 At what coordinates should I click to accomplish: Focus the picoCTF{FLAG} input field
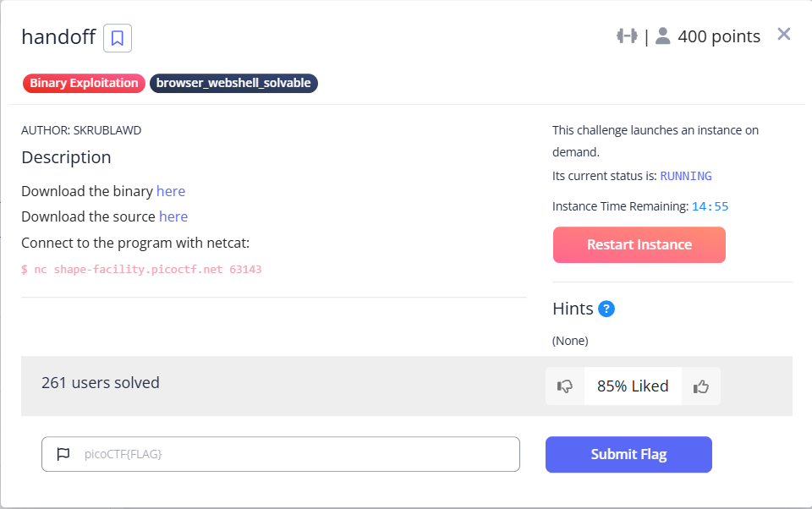pyautogui.click(x=281, y=454)
